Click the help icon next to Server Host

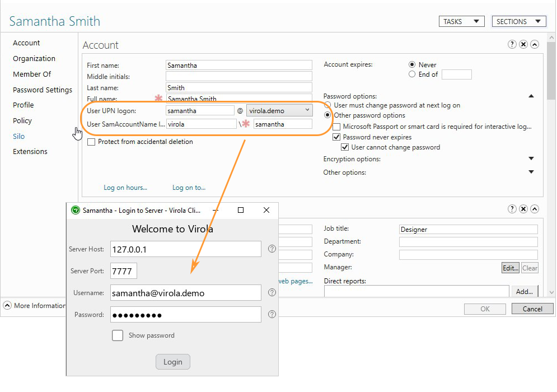272,249
